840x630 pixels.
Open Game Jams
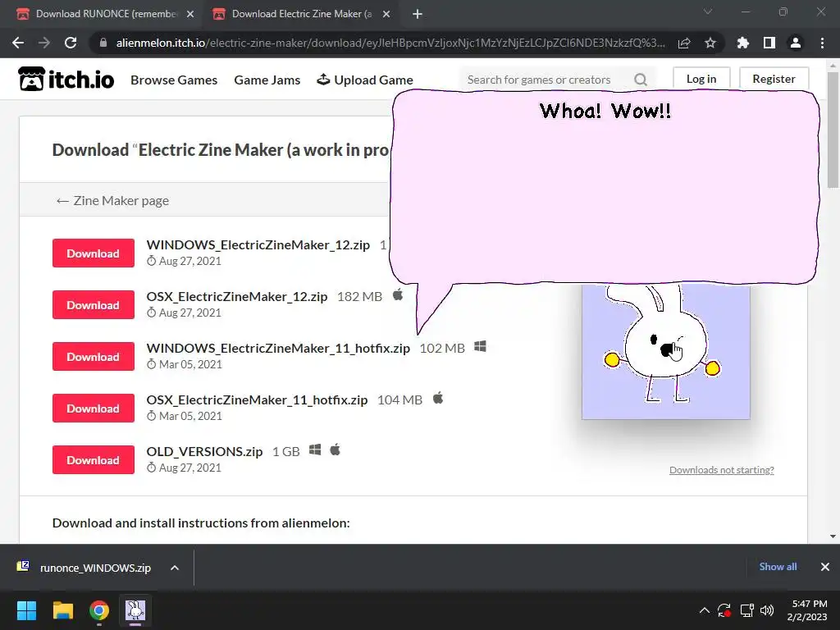(267, 80)
